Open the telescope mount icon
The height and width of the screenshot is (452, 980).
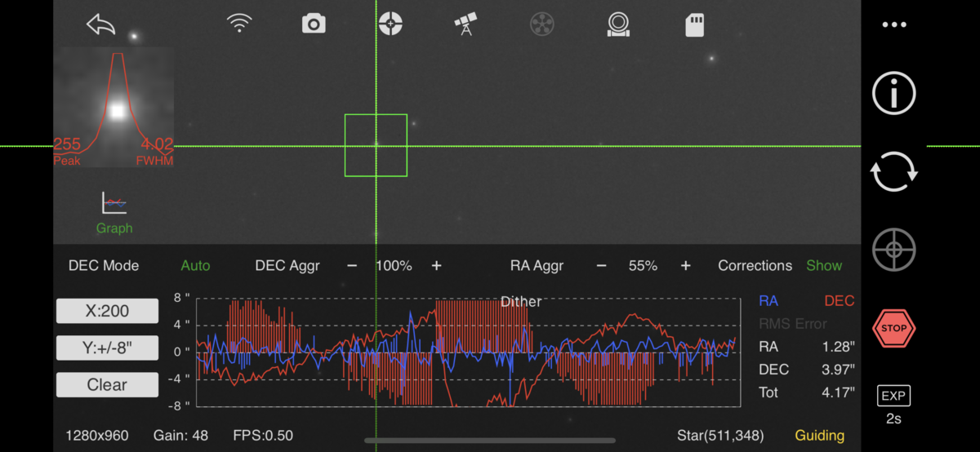click(465, 24)
